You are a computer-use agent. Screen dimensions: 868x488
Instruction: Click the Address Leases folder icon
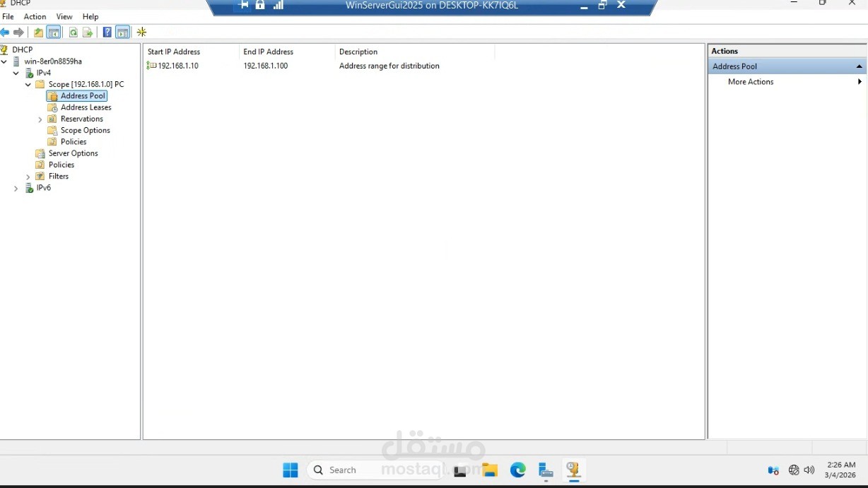pyautogui.click(x=52, y=107)
